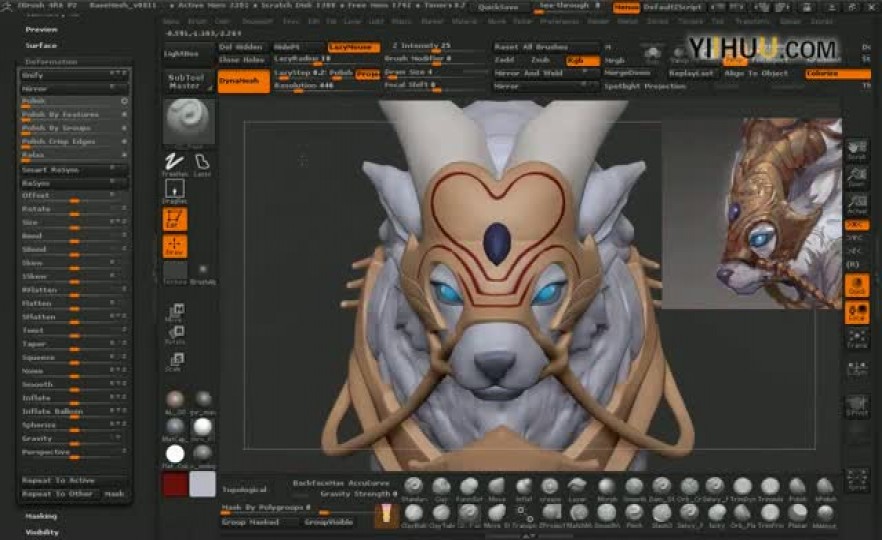Pick the Planar brush
Viewport: 882px width, 540px height.
(x=798, y=515)
